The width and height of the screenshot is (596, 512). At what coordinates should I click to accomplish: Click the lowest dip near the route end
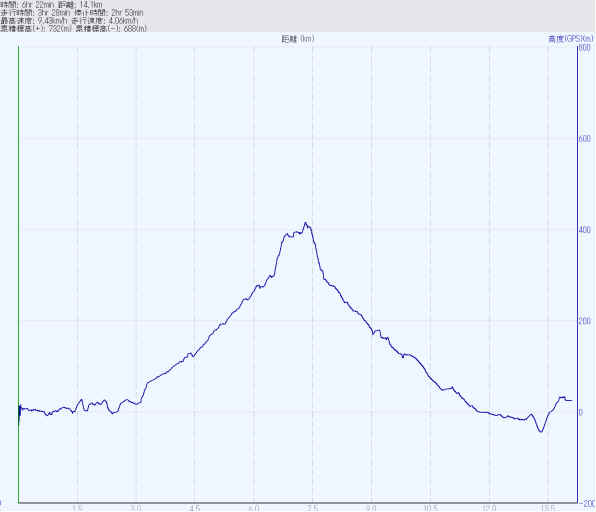click(541, 431)
